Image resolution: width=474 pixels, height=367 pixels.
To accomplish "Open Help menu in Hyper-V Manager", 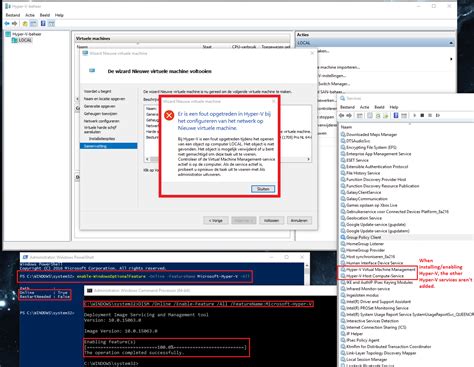I will point(59,15).
